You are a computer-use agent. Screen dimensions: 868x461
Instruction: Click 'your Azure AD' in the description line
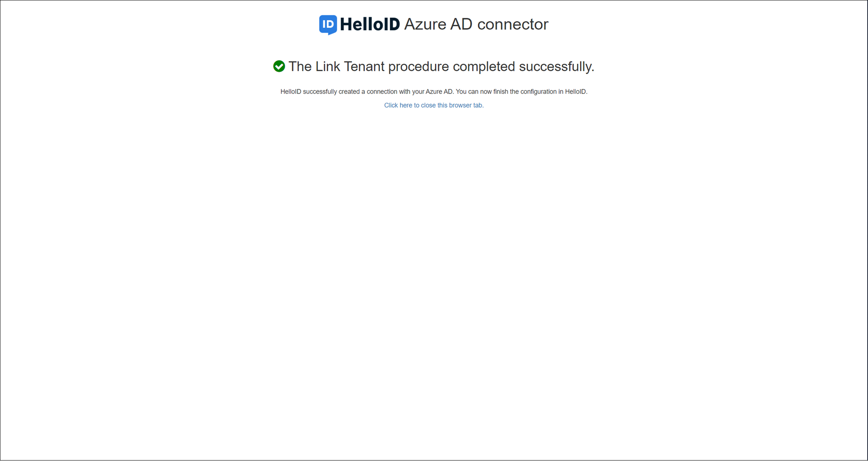(432, 92)
